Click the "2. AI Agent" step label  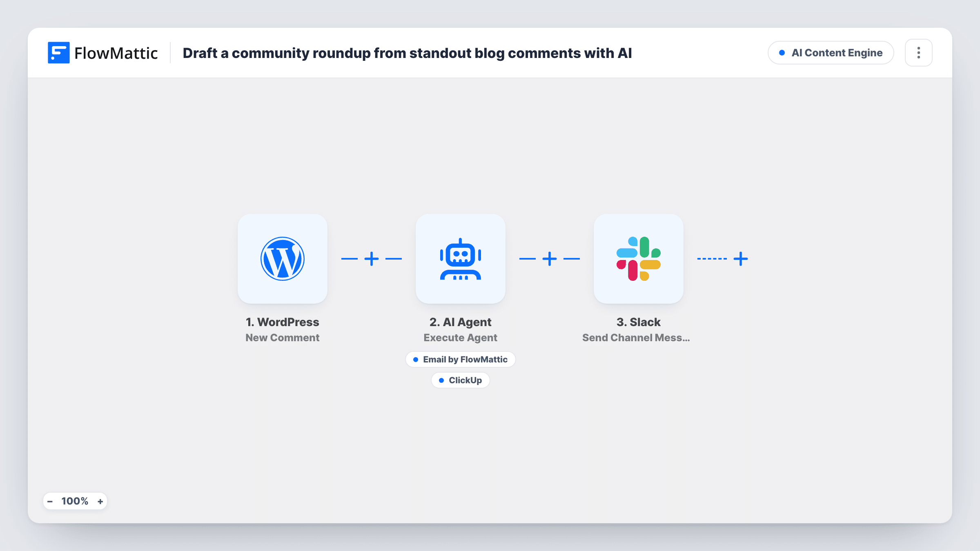(461, 322)
